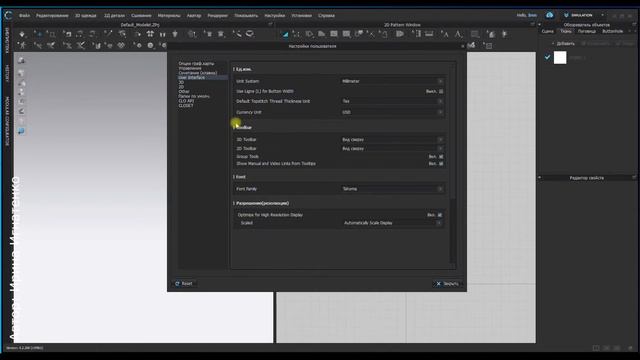Select the white color swatch in fabric list
Viewport: 640px width, 360px height.
[x=560, y=58]
